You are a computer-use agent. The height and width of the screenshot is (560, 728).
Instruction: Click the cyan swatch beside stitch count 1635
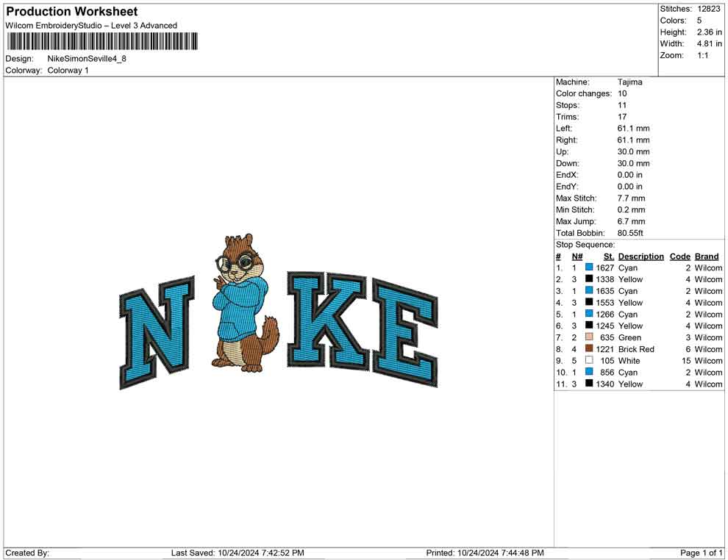coord(589,290)
